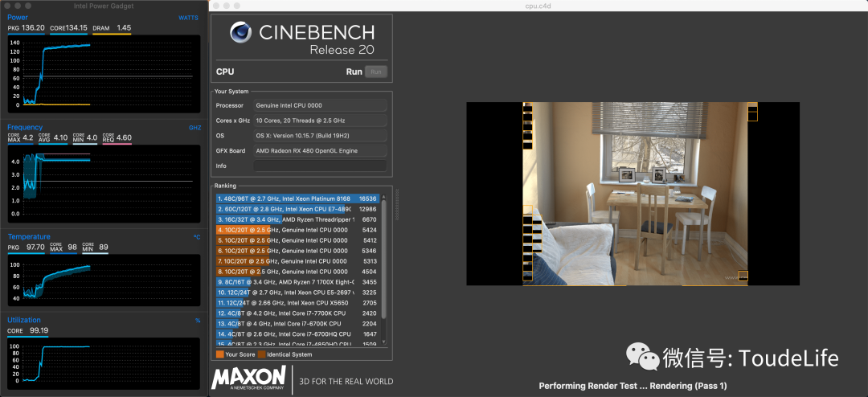868x397 pixels.
Task: Click the CORE MIN temperature value 89
Action: tap(104, 247)
